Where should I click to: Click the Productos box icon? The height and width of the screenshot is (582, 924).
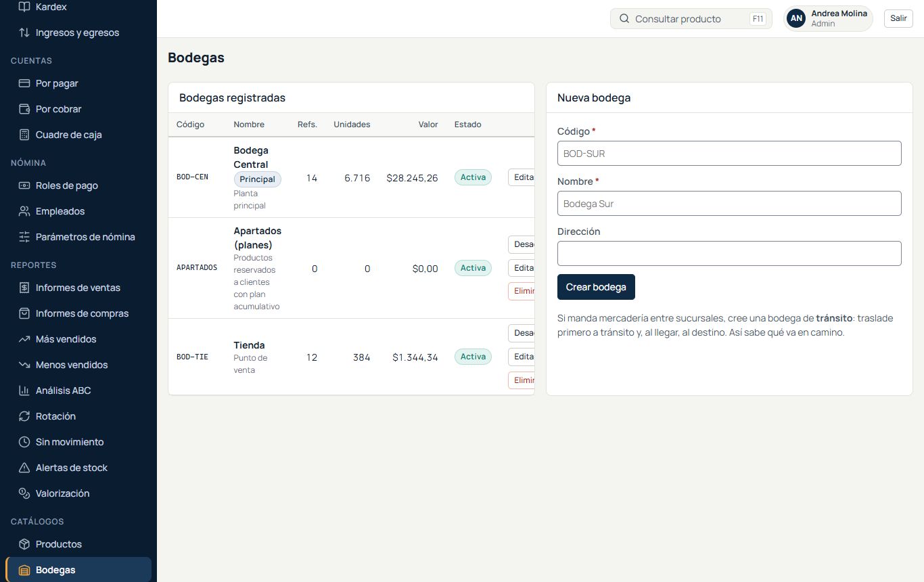(24, 544)
